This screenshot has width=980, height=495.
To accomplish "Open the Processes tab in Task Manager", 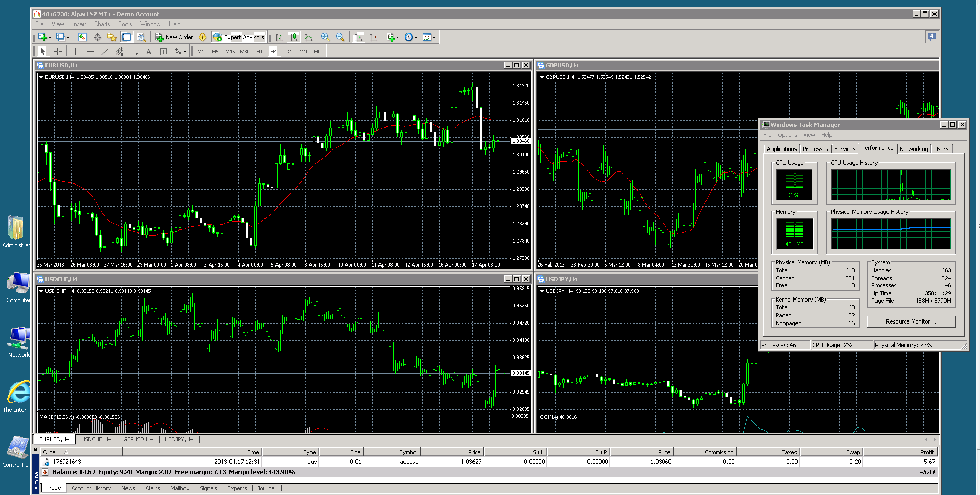I will [815, 149].
